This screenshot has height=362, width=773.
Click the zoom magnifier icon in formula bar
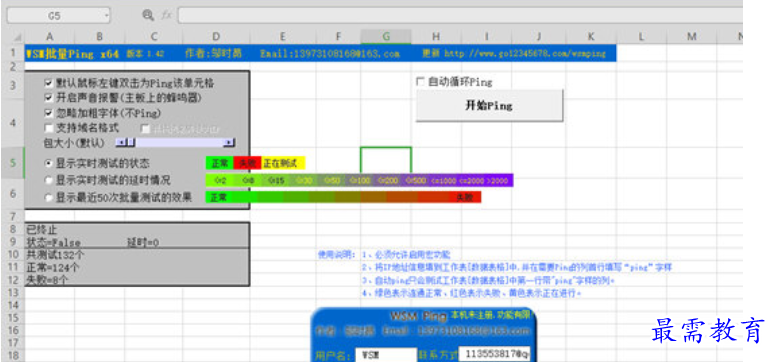(x=148, y=15)
